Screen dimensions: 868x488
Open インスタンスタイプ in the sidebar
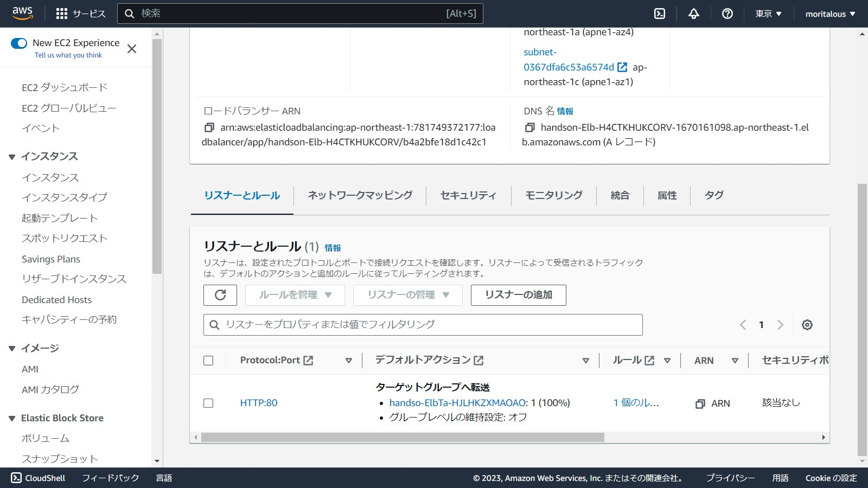[65, 197]
